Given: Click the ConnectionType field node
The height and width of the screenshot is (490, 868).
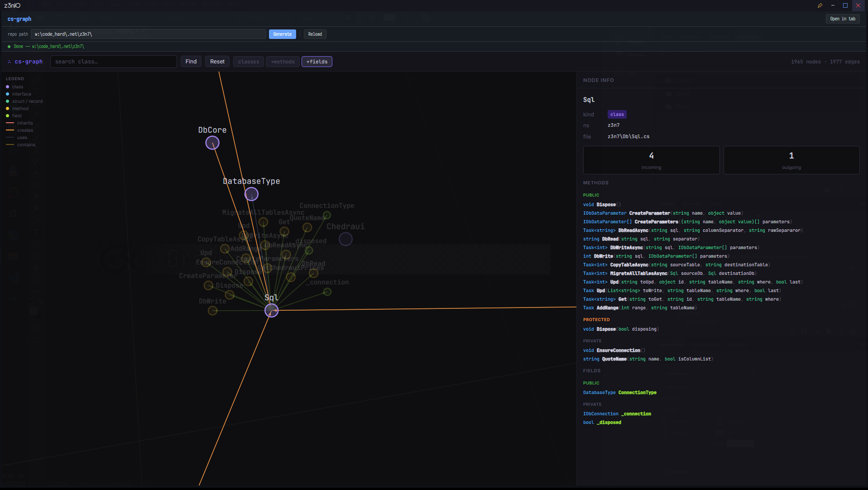Looking at the screenshot, I should coord(327,215).
